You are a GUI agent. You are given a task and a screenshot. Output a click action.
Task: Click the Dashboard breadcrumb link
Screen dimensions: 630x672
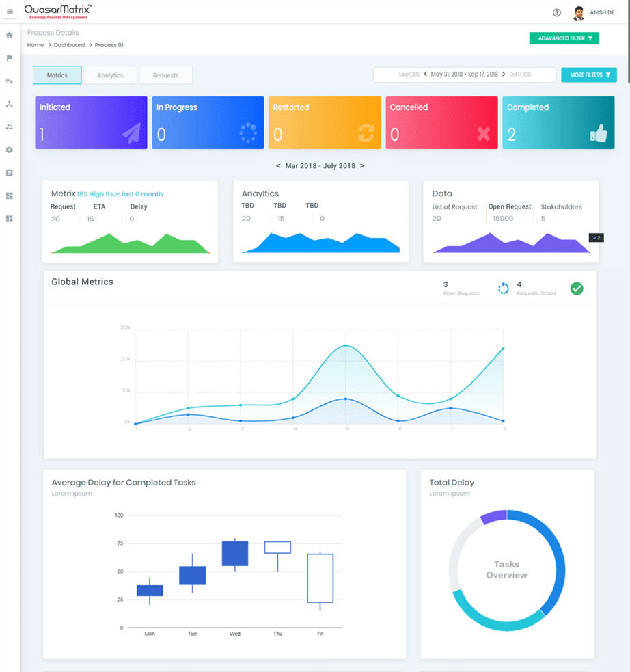69,45
